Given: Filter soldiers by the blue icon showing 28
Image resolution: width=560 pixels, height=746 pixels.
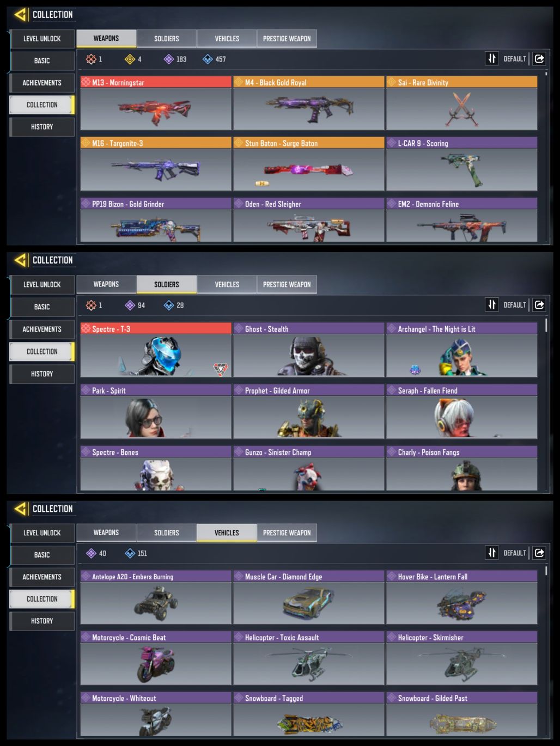Looking at the screenshot, I should tap(169, 305).
